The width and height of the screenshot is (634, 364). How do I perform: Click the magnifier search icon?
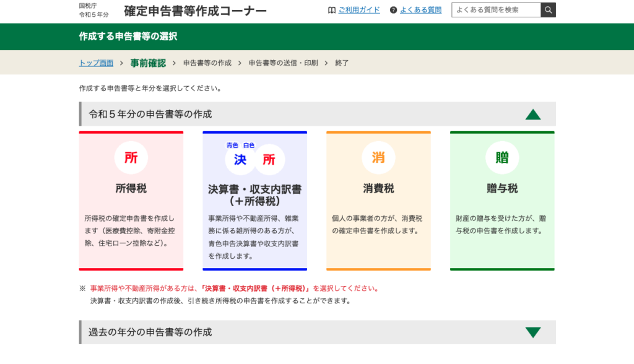tap(549, 9)
